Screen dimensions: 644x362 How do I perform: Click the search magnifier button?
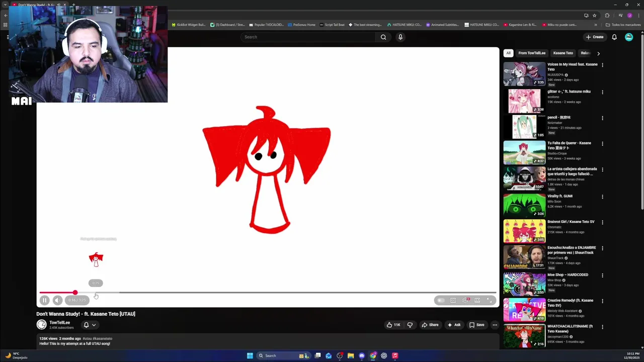(383, 37)
